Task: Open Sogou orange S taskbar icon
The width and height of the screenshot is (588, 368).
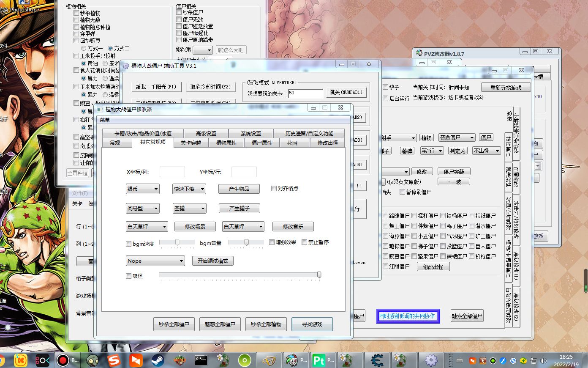Action: point(114,360)
